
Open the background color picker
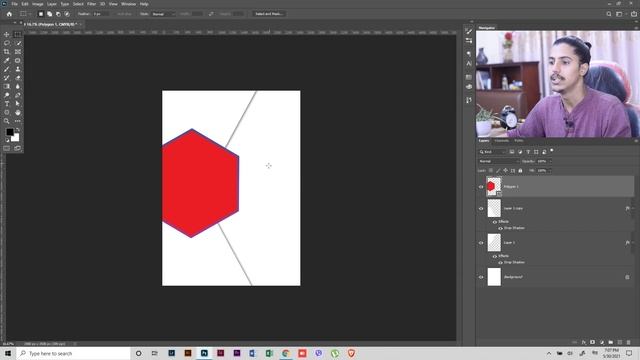(x=16, y=138)
